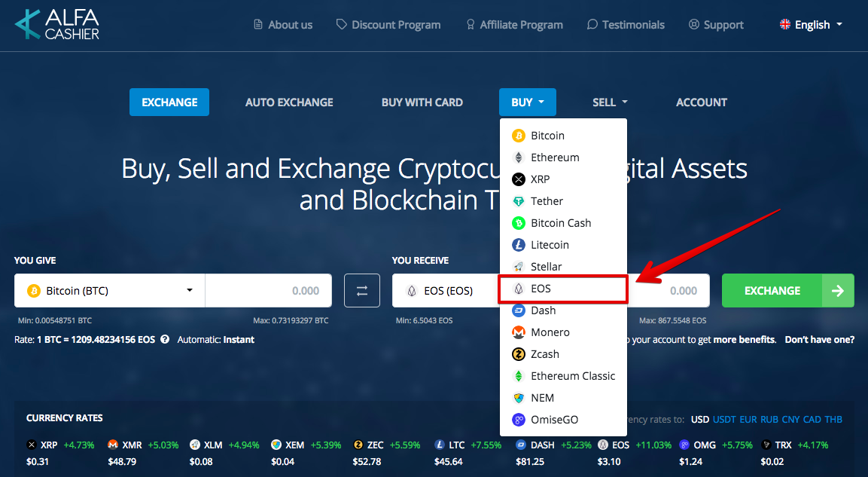Viewport: 868px width, 477px height.
Task: View the Testimonials page
Action: [626, 25]
